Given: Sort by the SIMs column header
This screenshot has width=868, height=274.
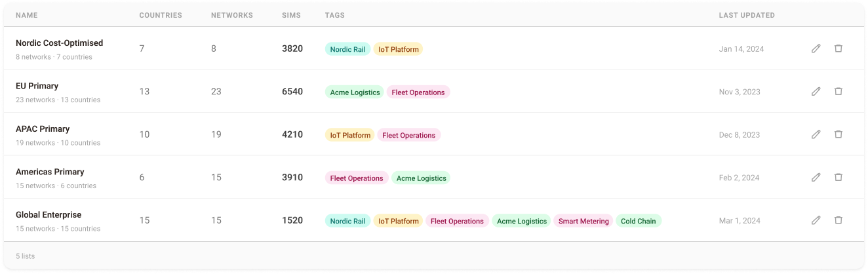Looking at the screenshot, I should (290, 15).
